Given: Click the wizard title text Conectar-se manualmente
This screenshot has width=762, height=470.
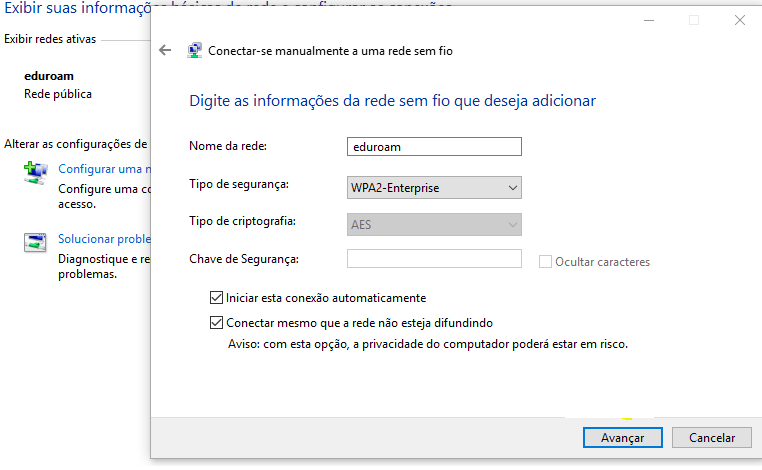Looking at the screenshot, I should [330, 50].
